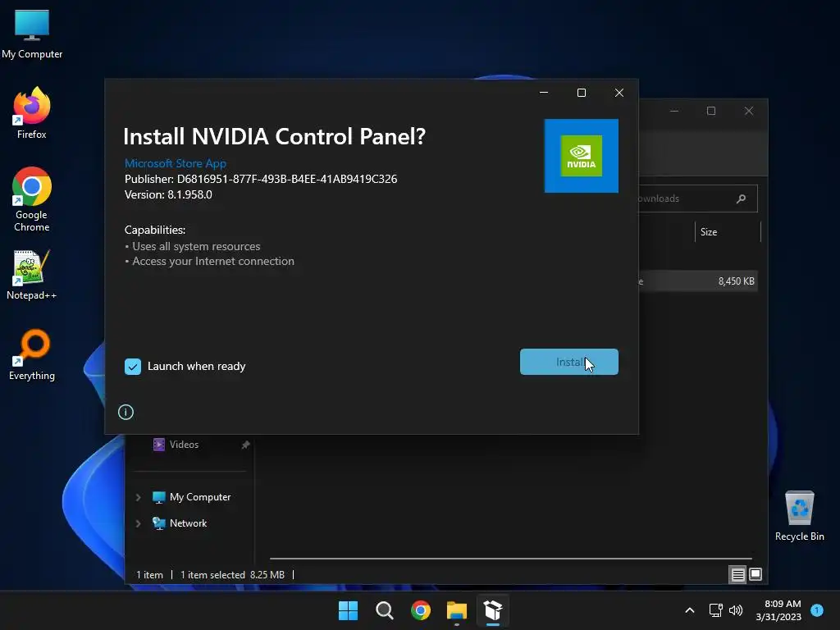Viewport: 840px width, 630px height.
Task: Click the magnifier icon in Explorer search box
Action: pos(742,199)
